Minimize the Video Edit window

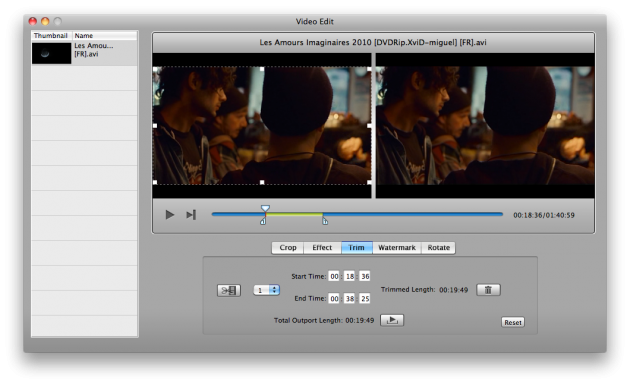point(45,21)
